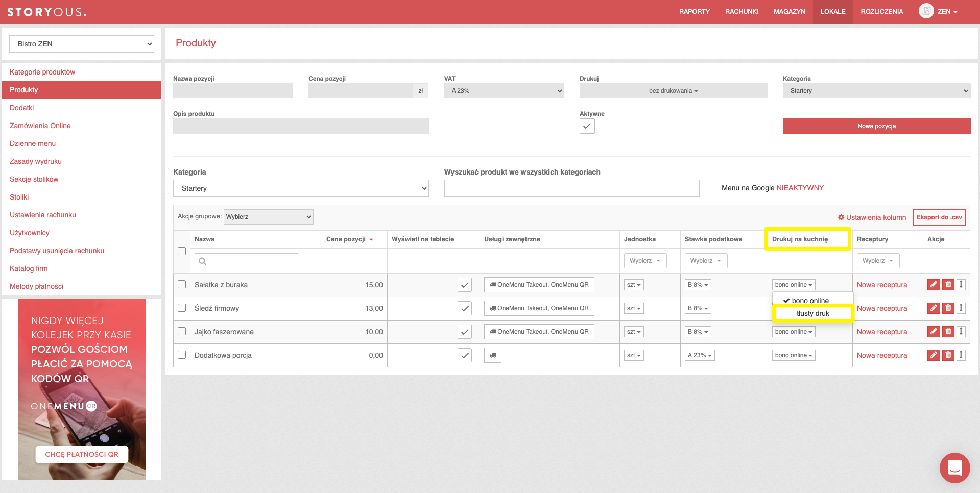Open the Jednostka Wybierz filter
The height and width of the screenshot is (493, 980).
(x=645, y=261)
